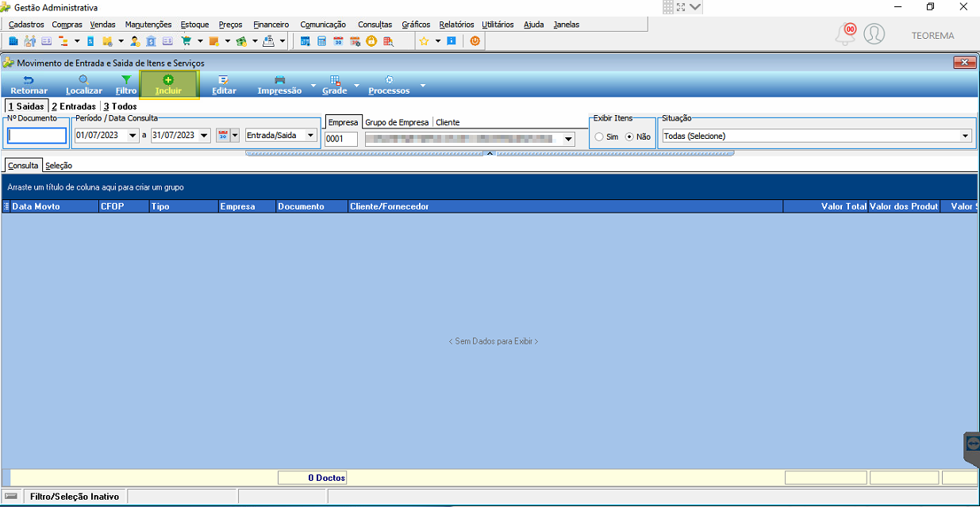The height and width of the screenshot is (507, 980).
Task: Click the Retornar back button
Action: pyautogui.click(x=29, y=85)
